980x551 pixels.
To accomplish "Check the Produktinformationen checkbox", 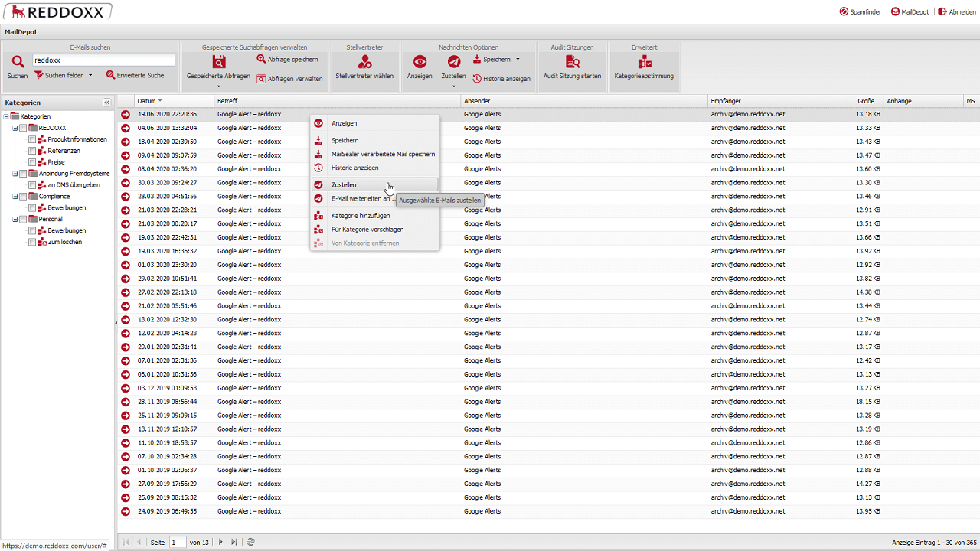I will tap(32, 139).
